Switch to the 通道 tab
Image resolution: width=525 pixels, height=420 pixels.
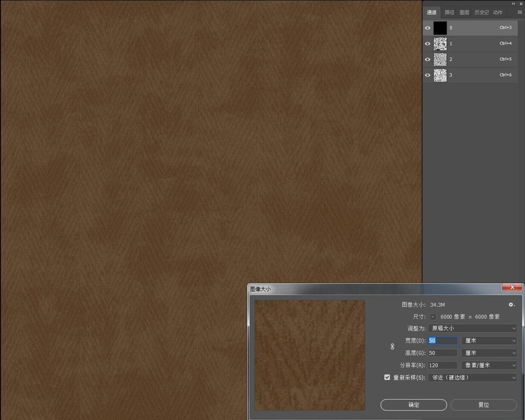[431, 12]
